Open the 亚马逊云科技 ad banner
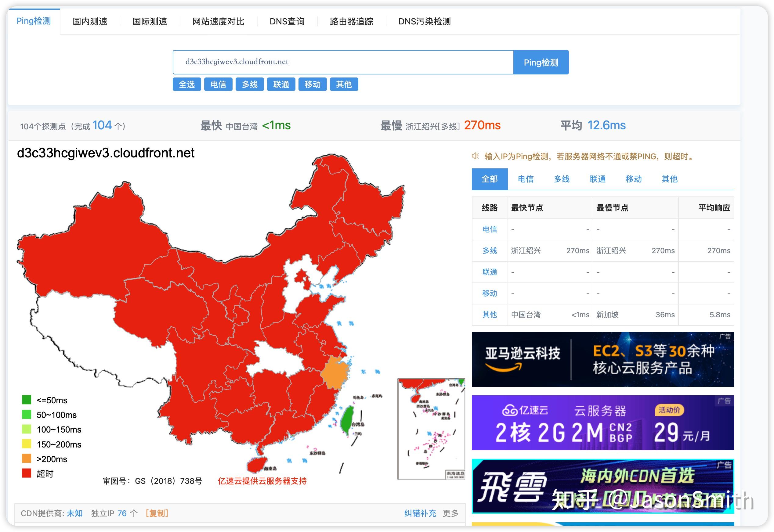774x532 pixels. [x=603, y=359]
